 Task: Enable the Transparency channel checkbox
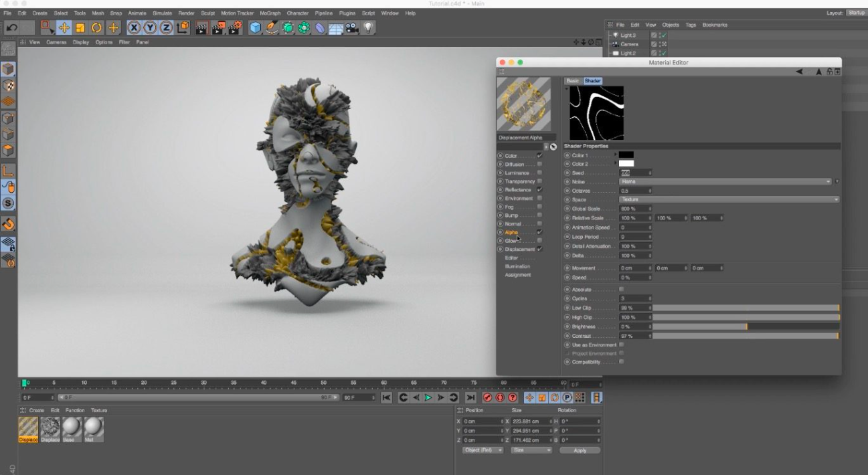[539, 181]
